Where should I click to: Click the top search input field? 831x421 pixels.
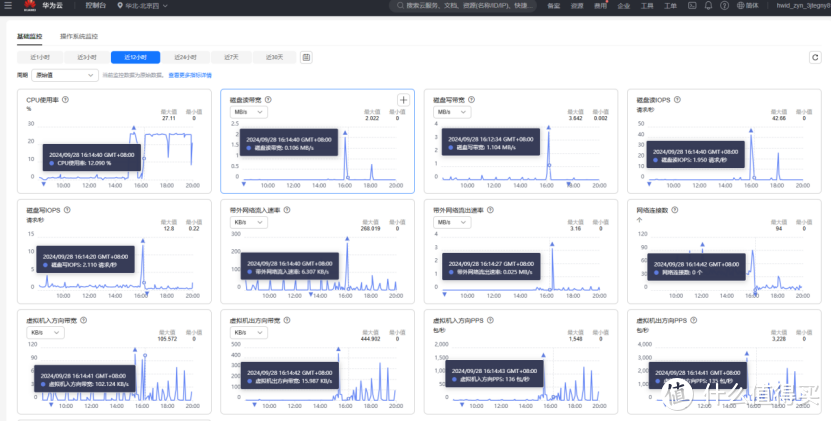click(470, 6)
